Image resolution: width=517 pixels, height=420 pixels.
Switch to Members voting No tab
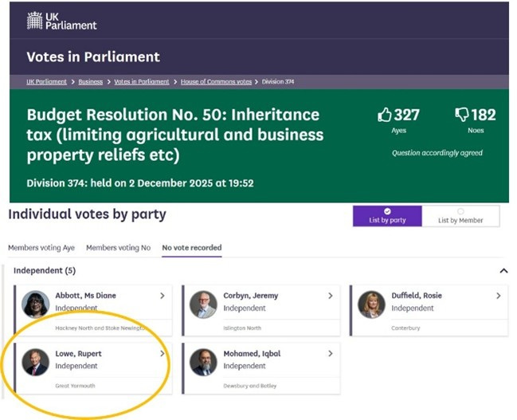118,248
